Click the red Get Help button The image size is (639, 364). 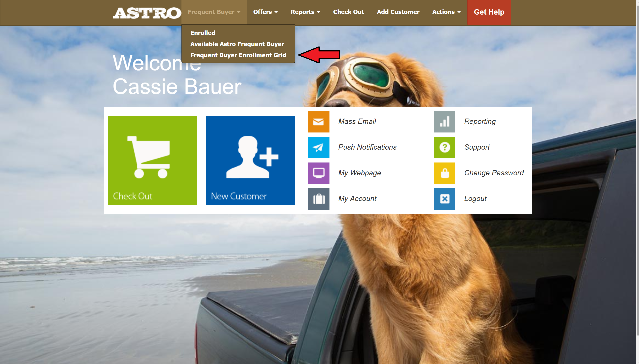coord(489,12)
